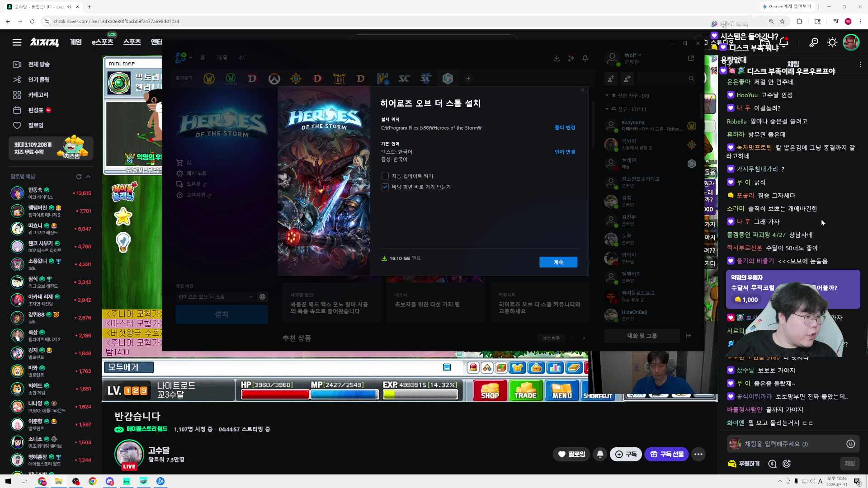Image resolution: width=868 pixels, height=488 pixels.
Task: Open chats and groups (대화 및 그룹)
Action: 642,336
